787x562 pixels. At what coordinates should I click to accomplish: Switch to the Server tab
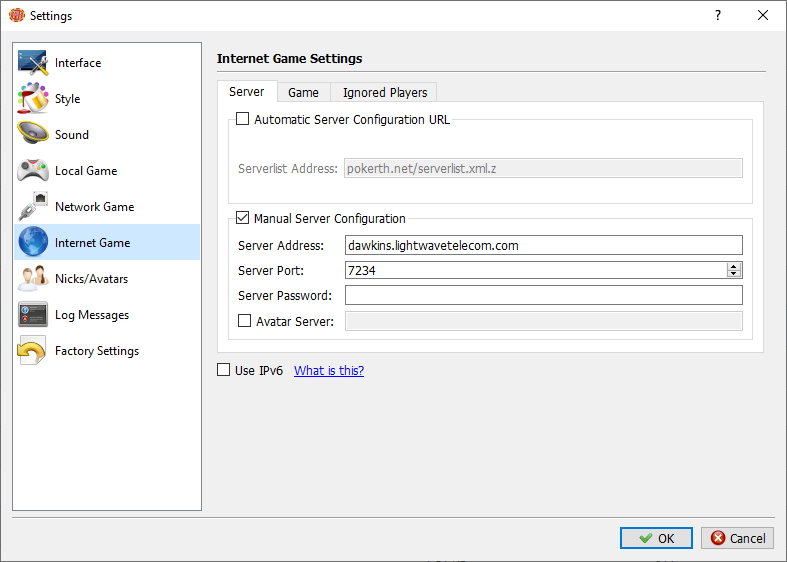246,92
